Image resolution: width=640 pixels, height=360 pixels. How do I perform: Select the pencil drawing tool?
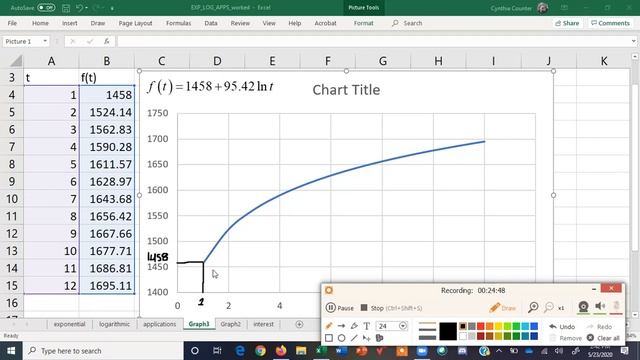329,326
